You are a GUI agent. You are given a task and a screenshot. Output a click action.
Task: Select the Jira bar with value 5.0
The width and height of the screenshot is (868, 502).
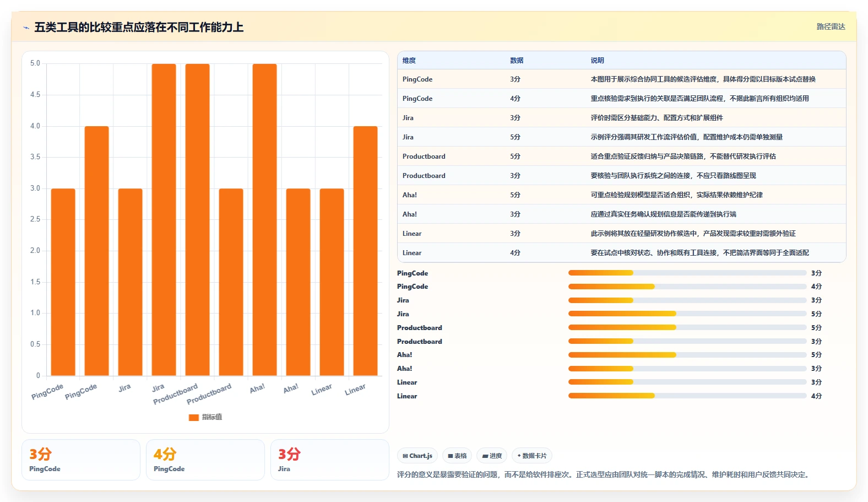click(x=164, y=220)
